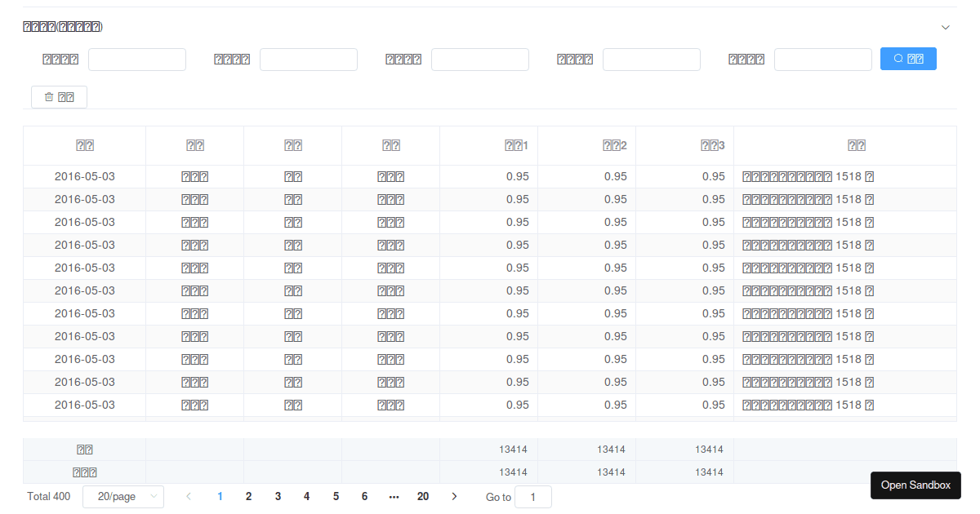This screenshot has width=980, height=514.
Task: Select page 1 in the pagination
Action: (220, 496)
